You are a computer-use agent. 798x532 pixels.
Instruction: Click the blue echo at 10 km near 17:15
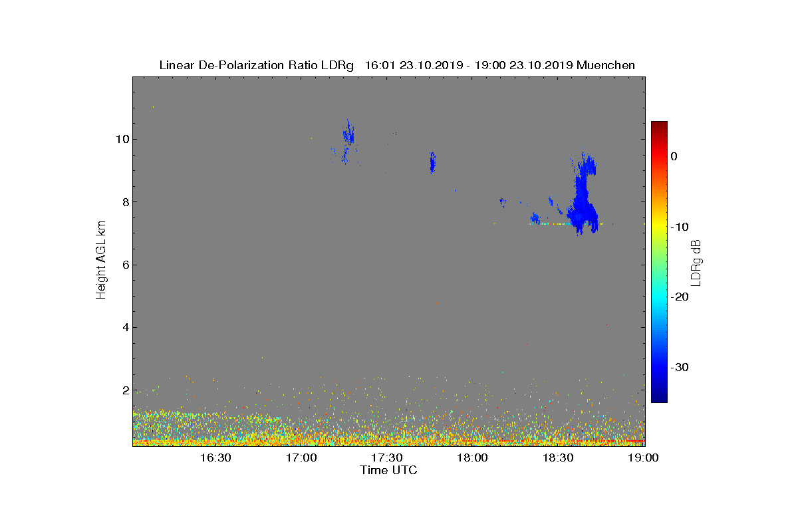pos(348,135)
